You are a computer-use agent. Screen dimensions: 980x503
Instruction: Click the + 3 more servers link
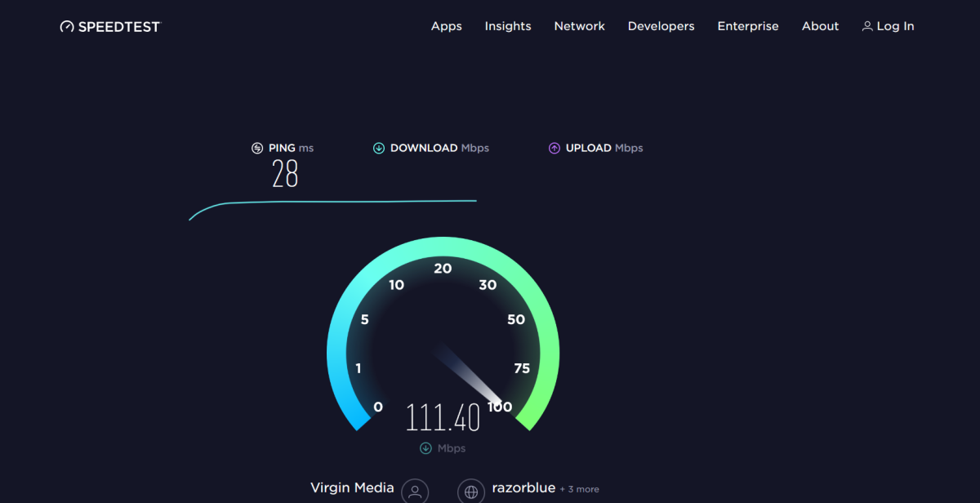[x=580, y=489]
